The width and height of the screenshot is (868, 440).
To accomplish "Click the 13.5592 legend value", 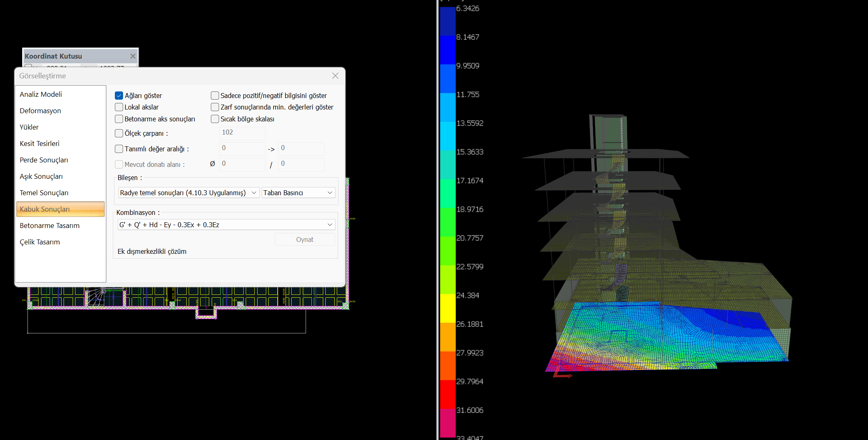I will 470,123.
